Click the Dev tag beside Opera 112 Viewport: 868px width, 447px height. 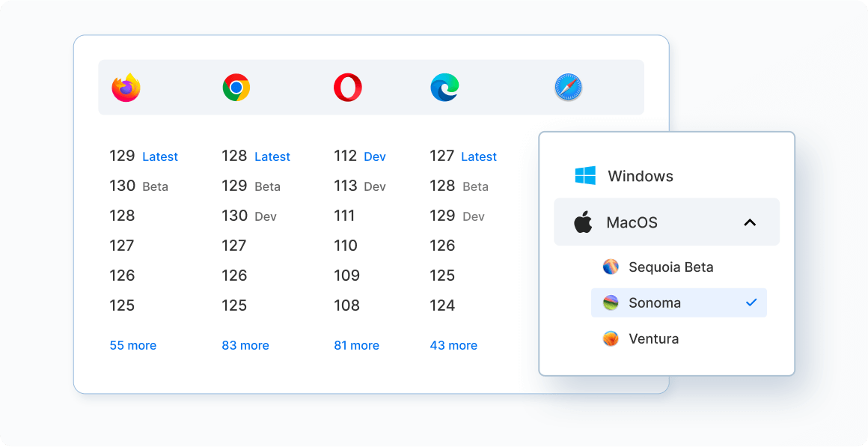(x=374, y=156)
